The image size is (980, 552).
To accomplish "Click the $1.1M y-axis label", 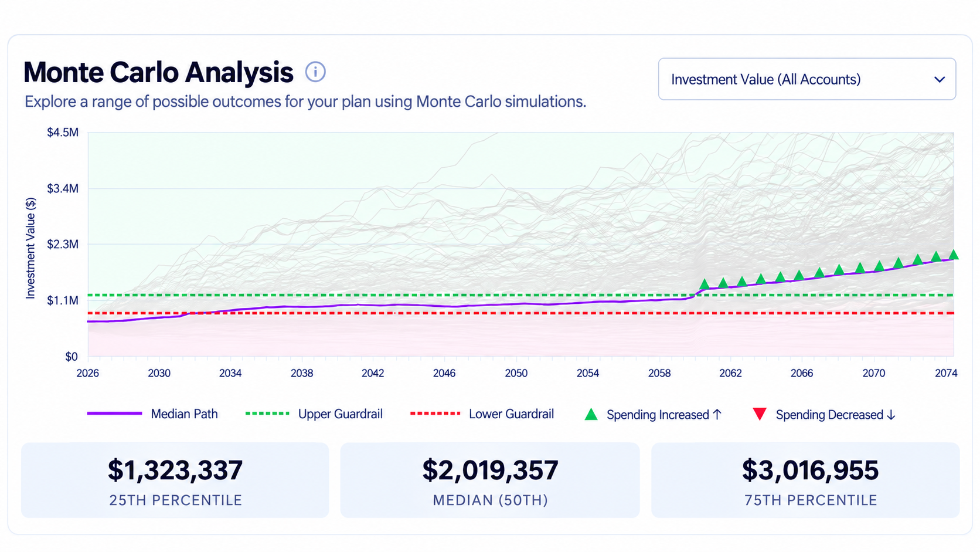I will pos(63,300).
